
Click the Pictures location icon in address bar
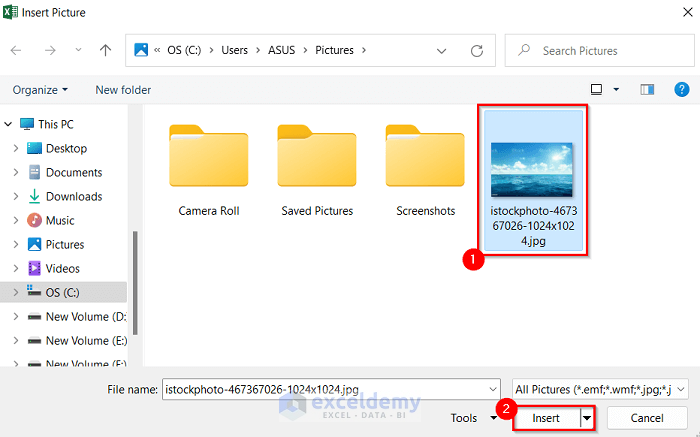tap(141, 50)
